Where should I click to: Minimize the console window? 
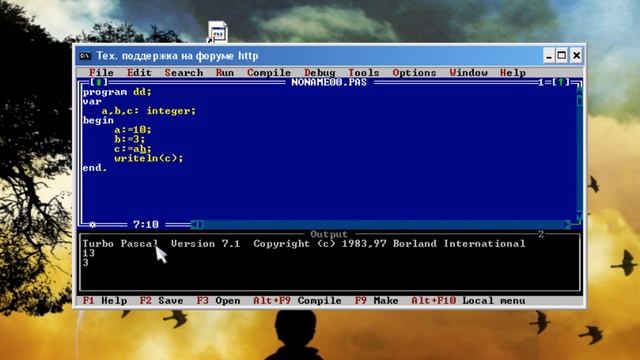click(549, 56)
